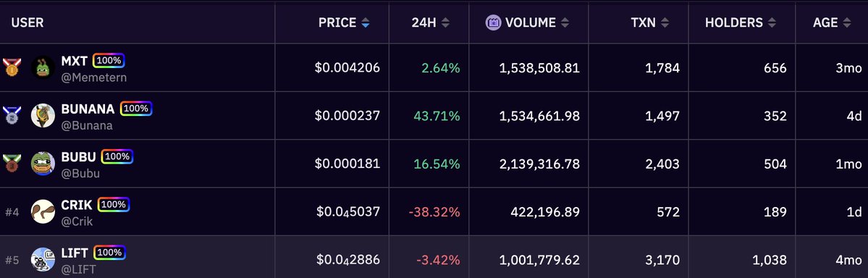The width and height of the screenshot is (868, 278).
Task: Click the gold medal rank icon
Action: 12,67
